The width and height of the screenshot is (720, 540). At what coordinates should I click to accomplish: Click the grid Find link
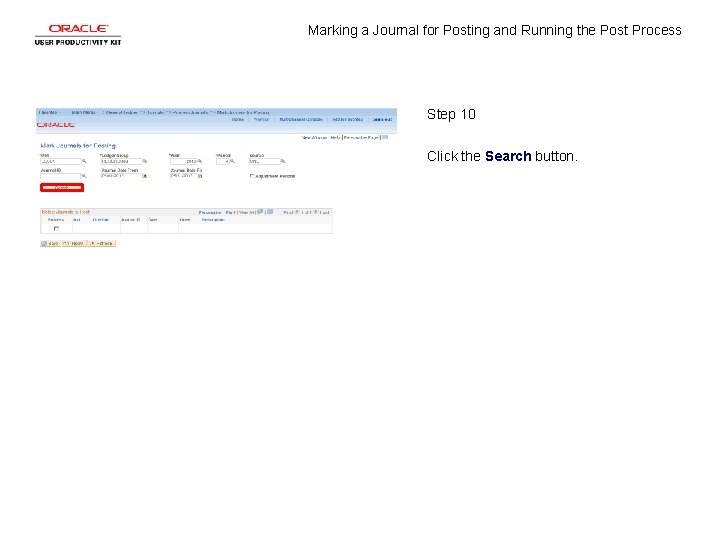[231, 212]
